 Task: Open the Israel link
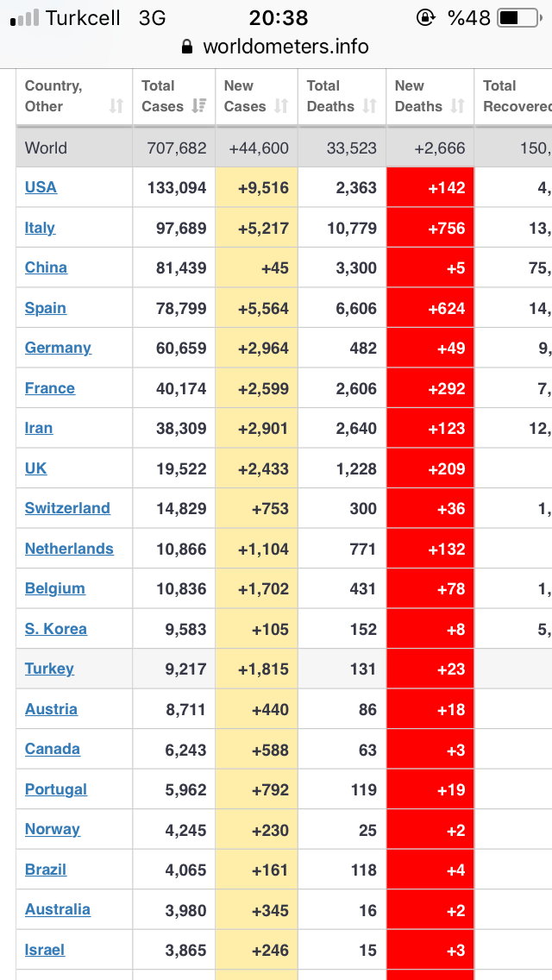click(45, 949)
